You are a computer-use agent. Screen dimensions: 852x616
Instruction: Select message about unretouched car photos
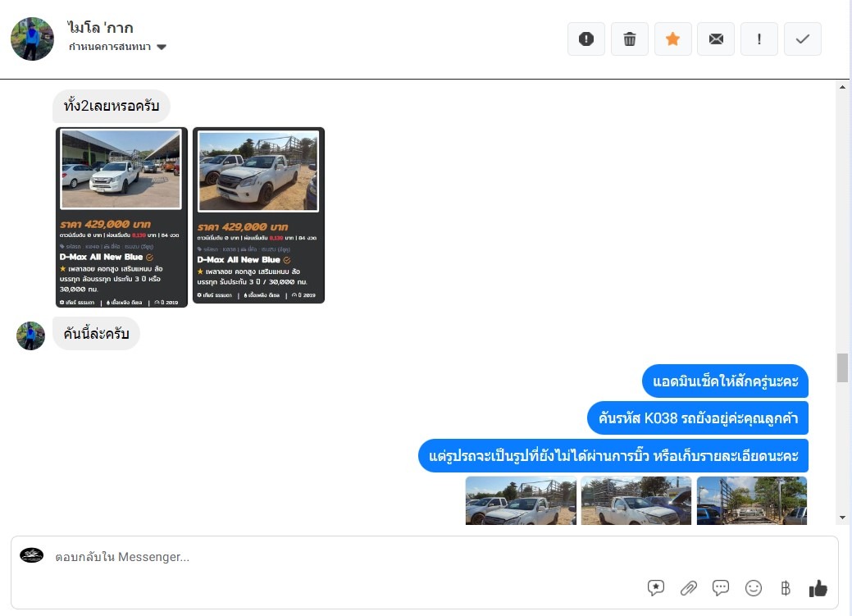(613, 455)
